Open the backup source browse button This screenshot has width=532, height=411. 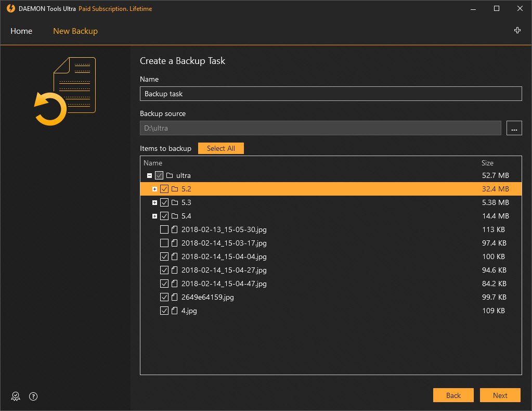(514, 128)
